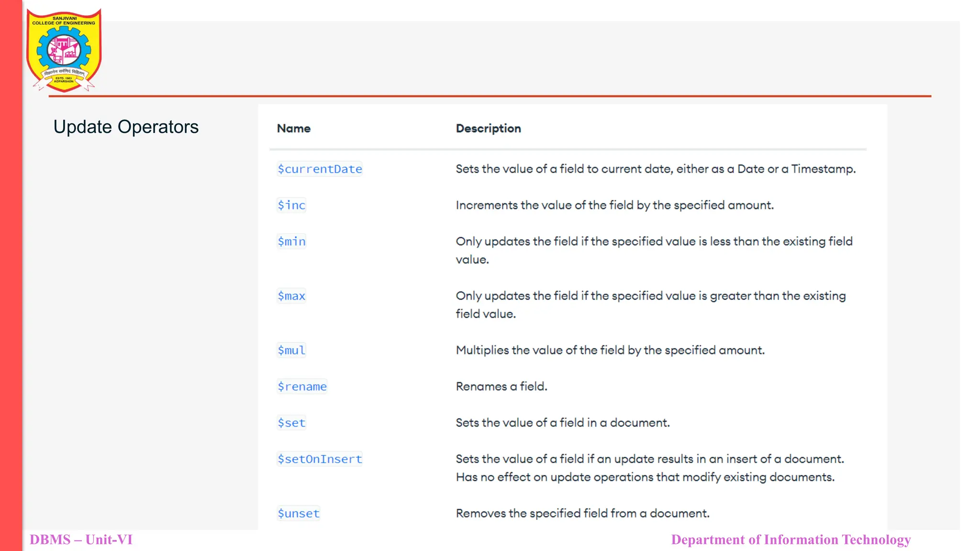Click the Update Operators slide title
Viewport: 980px width, 551px height.
coord(126,127)
